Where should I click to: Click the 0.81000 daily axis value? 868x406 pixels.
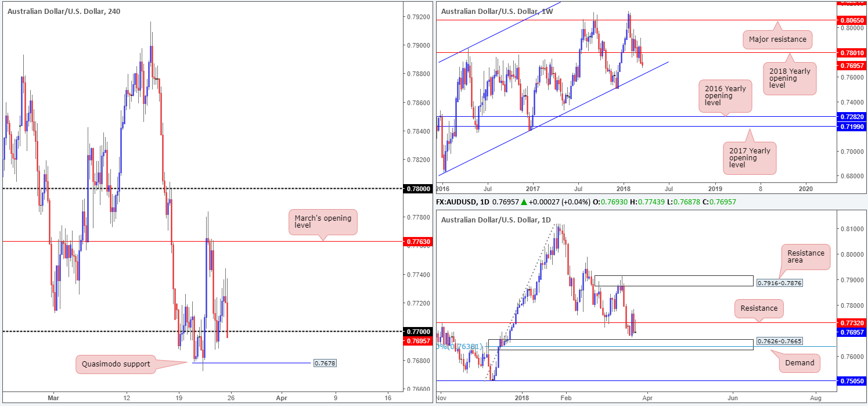point(851,229)
